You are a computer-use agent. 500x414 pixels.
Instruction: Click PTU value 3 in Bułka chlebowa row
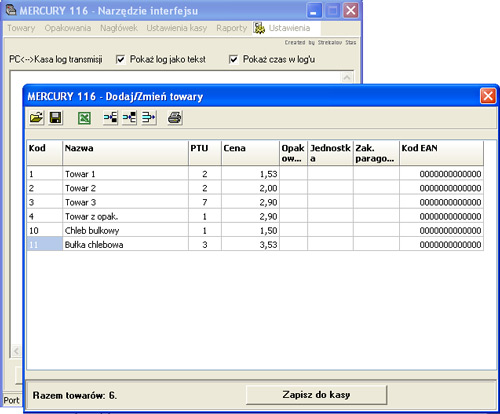[205, 244]
